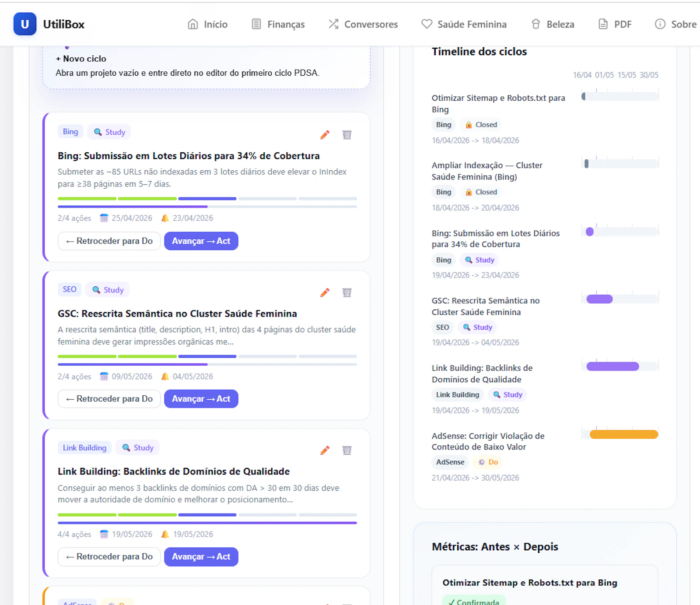This screenshot has width=700, height=605.
Task: Click 'Métricas: Antes × Depois' heading
Action: coord(495,547)
